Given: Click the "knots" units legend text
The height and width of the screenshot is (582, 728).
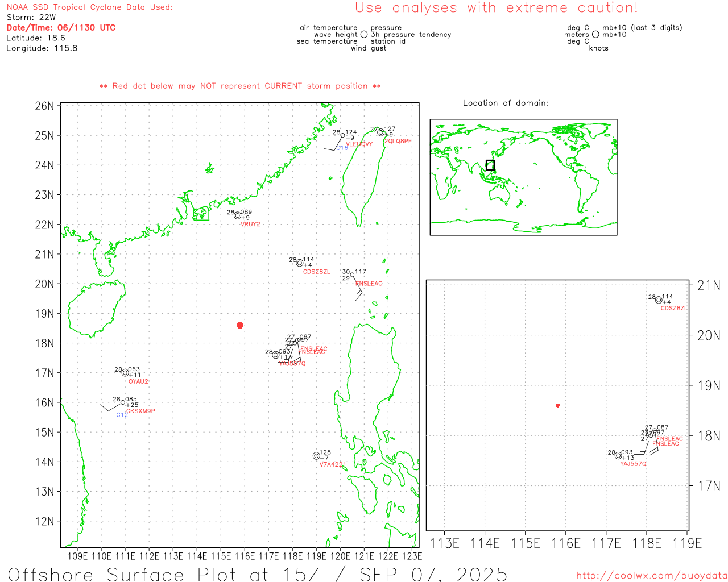Looking at the screenshot, I should tap(599, 48).
